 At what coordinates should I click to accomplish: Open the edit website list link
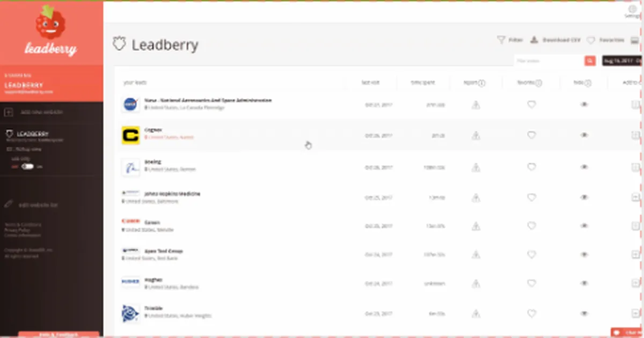pos(38,205)
